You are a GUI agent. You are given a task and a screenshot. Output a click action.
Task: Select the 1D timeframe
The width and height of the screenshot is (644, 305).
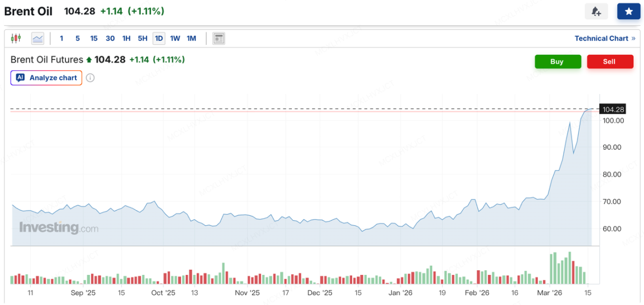(x=159, y=39)
